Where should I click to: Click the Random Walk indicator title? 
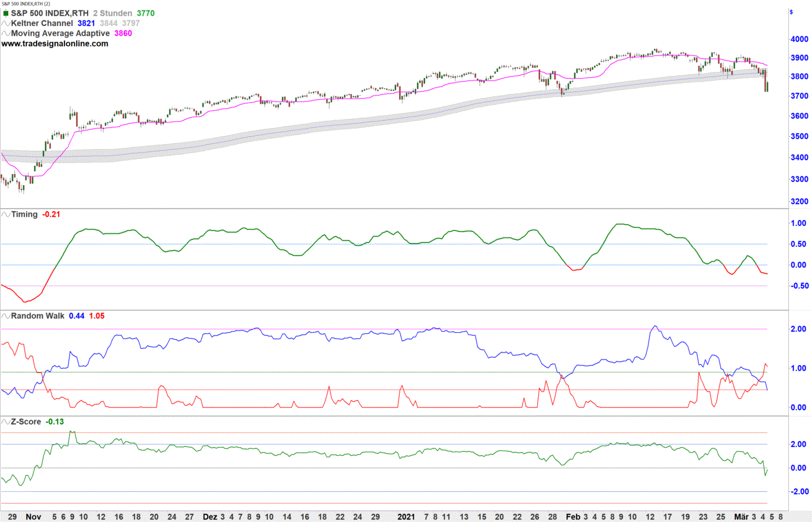[38, 316]
